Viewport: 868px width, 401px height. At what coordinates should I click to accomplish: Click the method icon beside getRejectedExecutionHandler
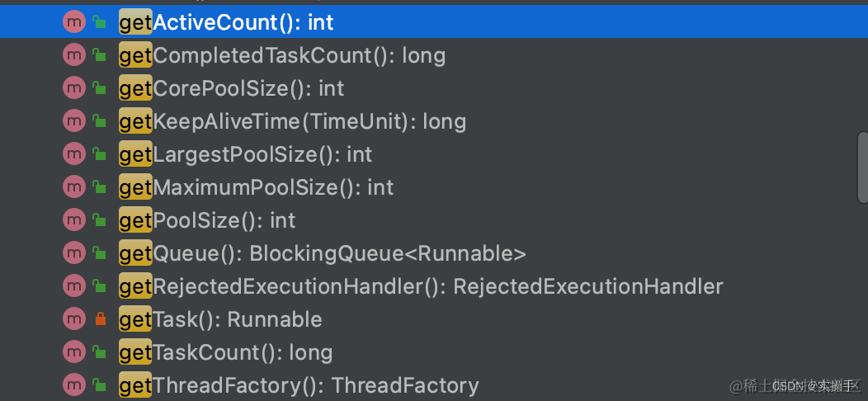point(74,286)
